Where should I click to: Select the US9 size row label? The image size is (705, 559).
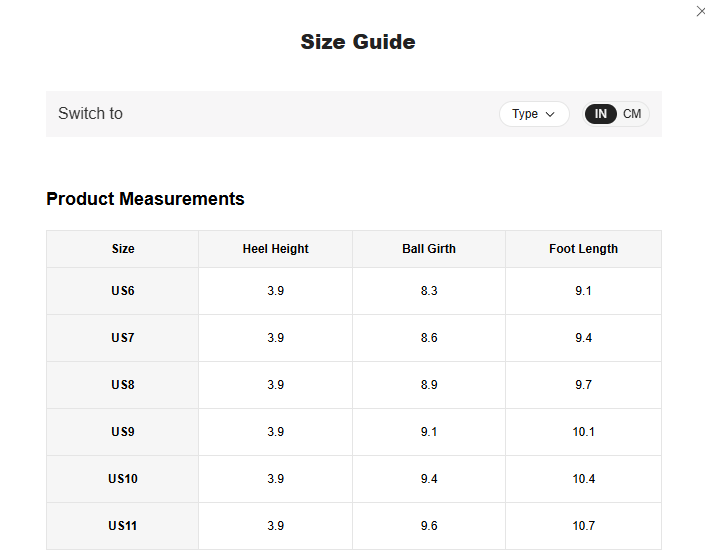(x=123, y=432)
